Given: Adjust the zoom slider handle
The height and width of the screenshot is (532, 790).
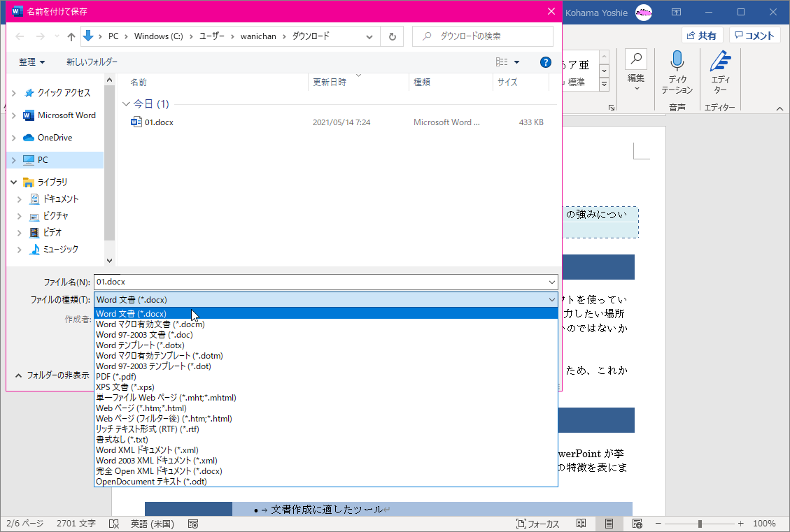Looking at the screenshot, I should [x=700, y=524].
